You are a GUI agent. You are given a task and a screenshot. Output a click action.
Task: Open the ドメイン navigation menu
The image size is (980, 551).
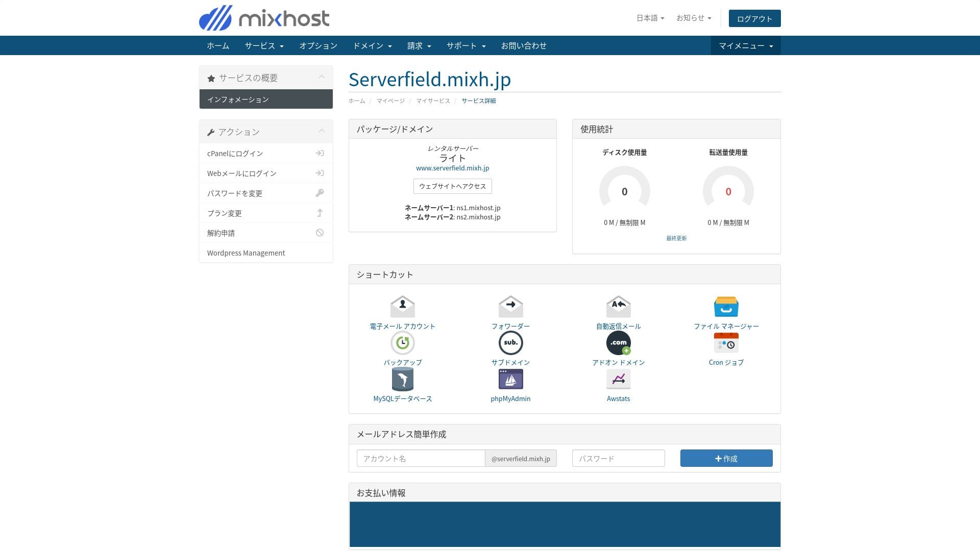pos(372,46)
